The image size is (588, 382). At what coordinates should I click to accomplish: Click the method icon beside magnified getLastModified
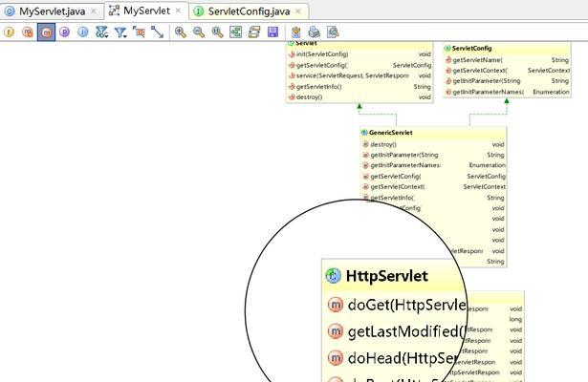coord(336,331)
